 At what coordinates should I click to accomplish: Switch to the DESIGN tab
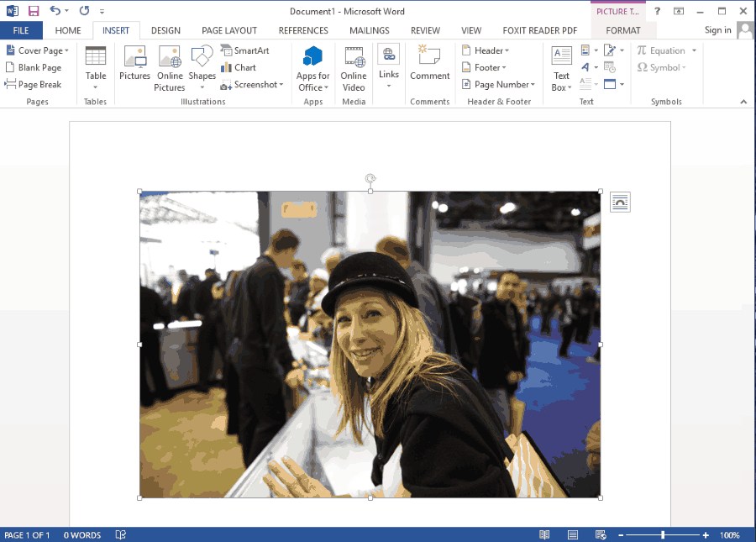coord(165,30)
